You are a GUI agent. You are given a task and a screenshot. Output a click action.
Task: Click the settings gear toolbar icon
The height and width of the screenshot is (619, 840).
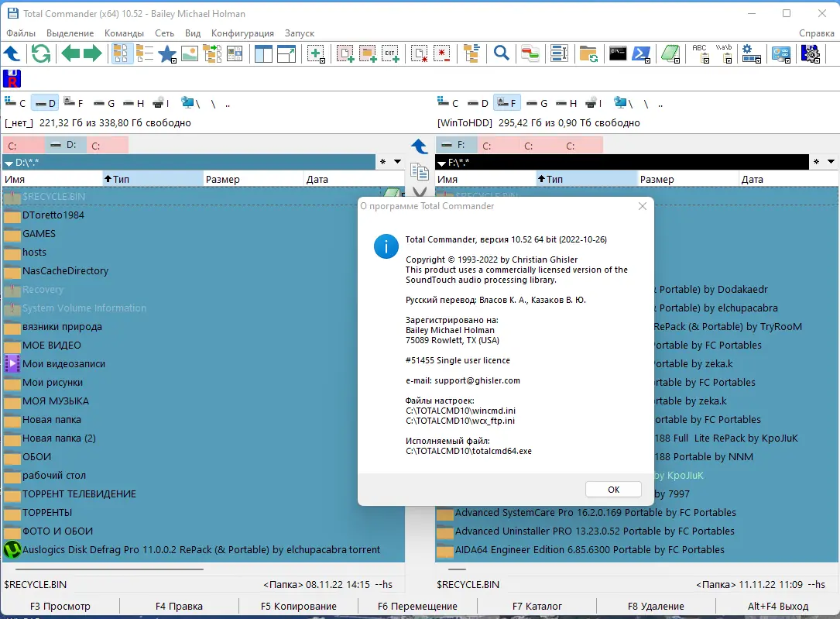click(x=749, y=53)
